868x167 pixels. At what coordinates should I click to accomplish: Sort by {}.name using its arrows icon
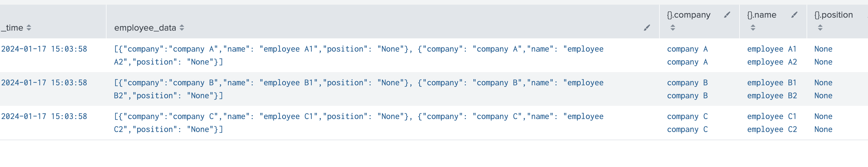click(x=753, y=28)
